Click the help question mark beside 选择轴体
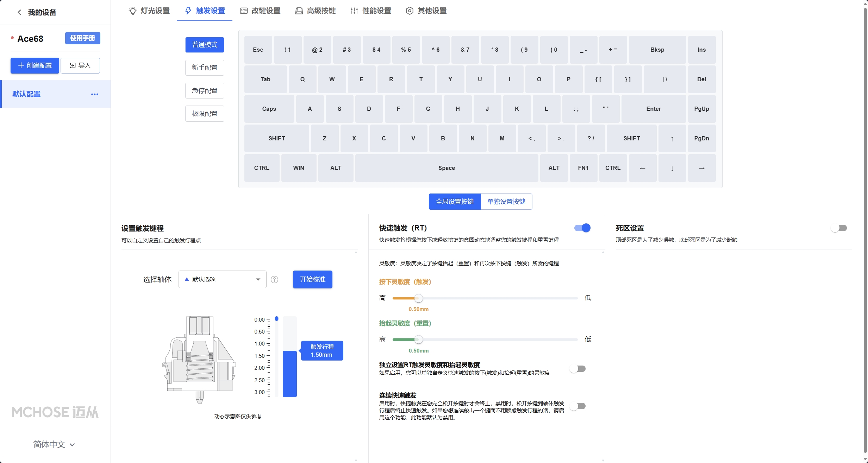The image size is (868, 463). tap(275, 279)
